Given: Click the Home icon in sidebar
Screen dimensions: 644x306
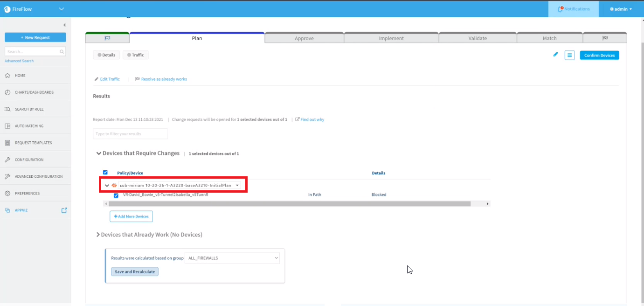Looking at the screenshot, I should coord(7,76).
